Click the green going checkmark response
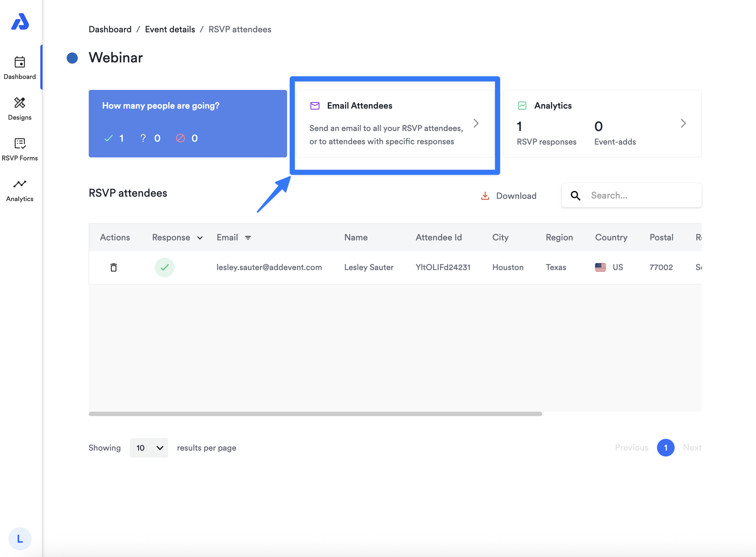This screenshot has width=756, height=557. coord(164,267)
